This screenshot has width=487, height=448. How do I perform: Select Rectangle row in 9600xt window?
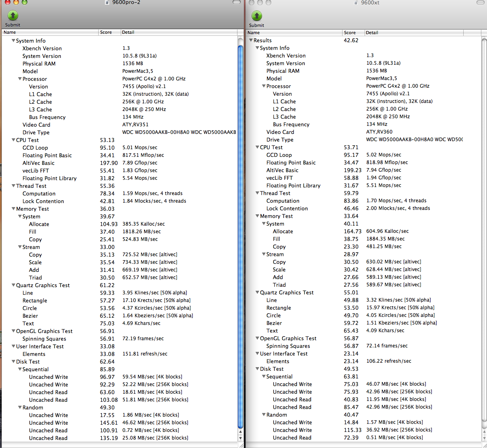[x=363, y=308]
